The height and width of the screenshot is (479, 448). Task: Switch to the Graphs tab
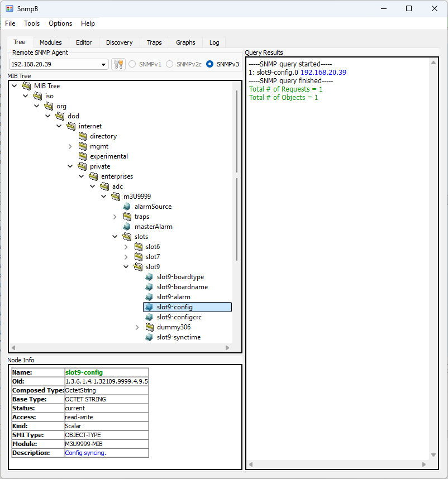tap(185, 42)
